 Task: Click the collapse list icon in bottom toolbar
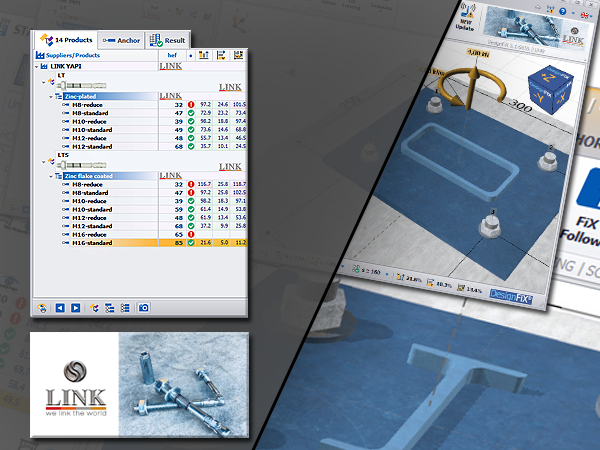click(125, 308)
